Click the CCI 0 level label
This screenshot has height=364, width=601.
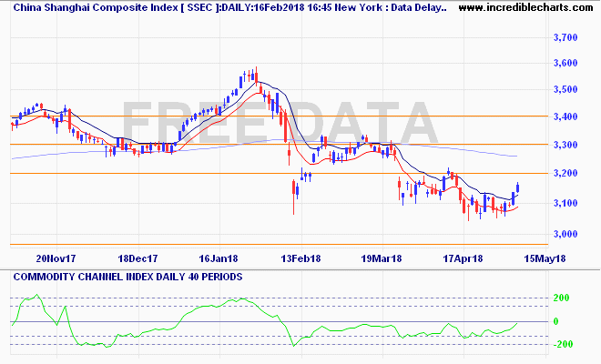556,321
